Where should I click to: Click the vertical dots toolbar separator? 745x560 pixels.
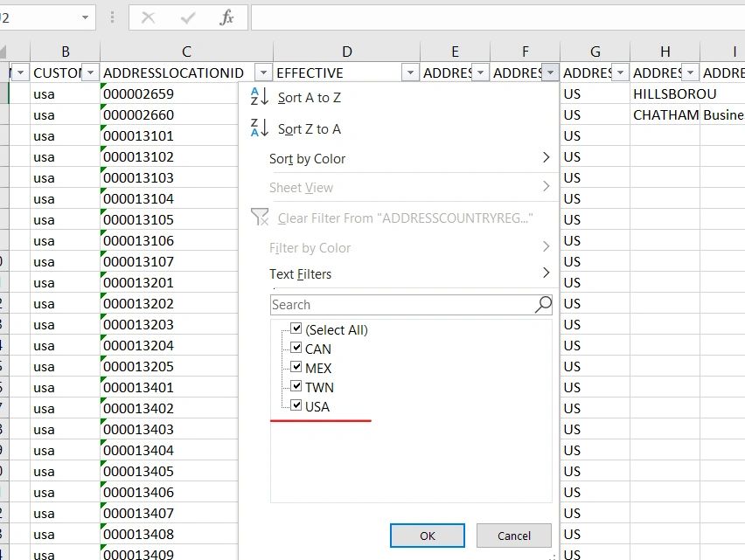pyautogui.click(x=114, y=15)
